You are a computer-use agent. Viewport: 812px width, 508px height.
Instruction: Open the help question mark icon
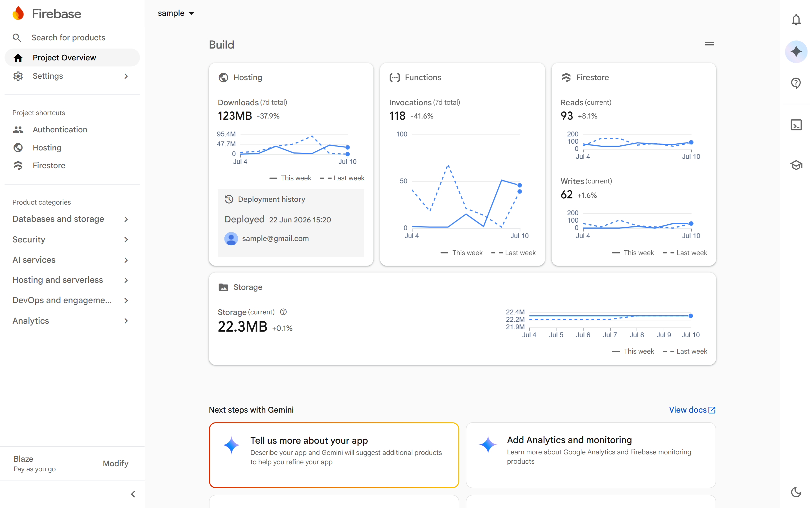796,83
